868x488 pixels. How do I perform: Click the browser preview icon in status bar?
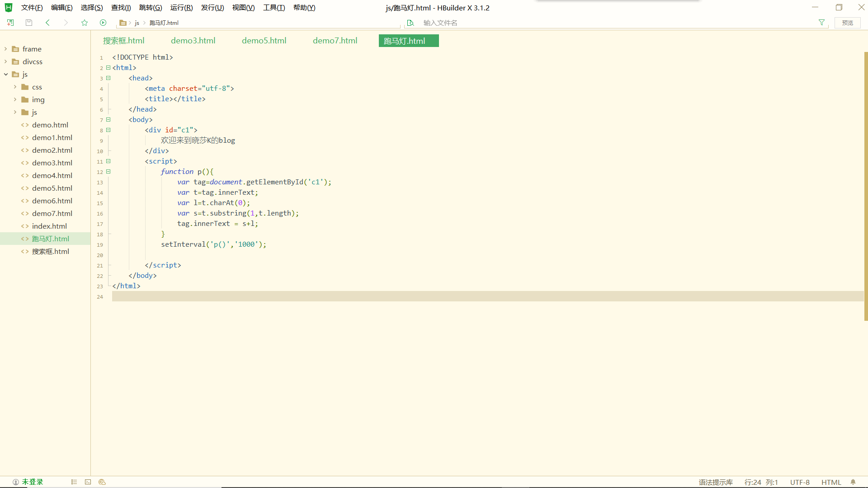tap(102, 482)
